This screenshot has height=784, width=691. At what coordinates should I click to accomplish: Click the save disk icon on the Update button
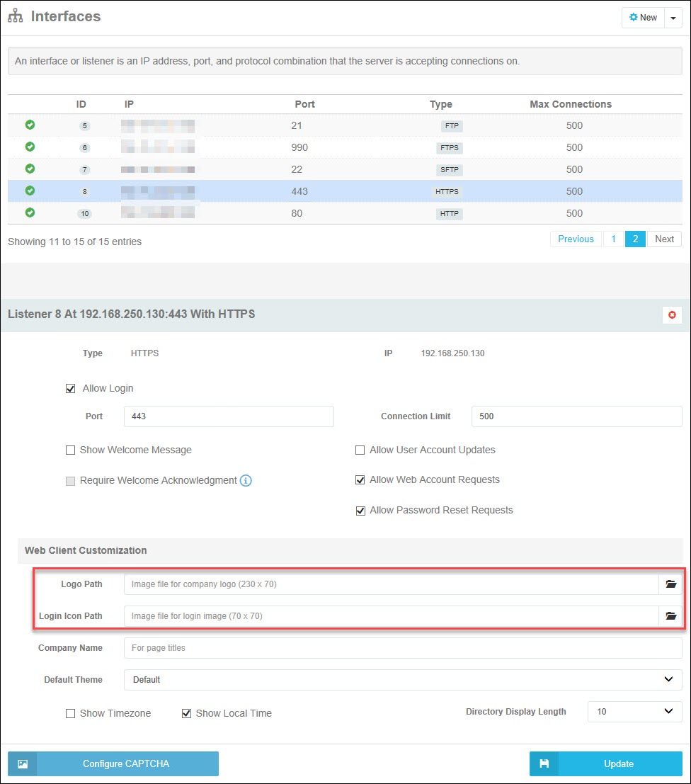pyautogui.click(x=543, y=763)
